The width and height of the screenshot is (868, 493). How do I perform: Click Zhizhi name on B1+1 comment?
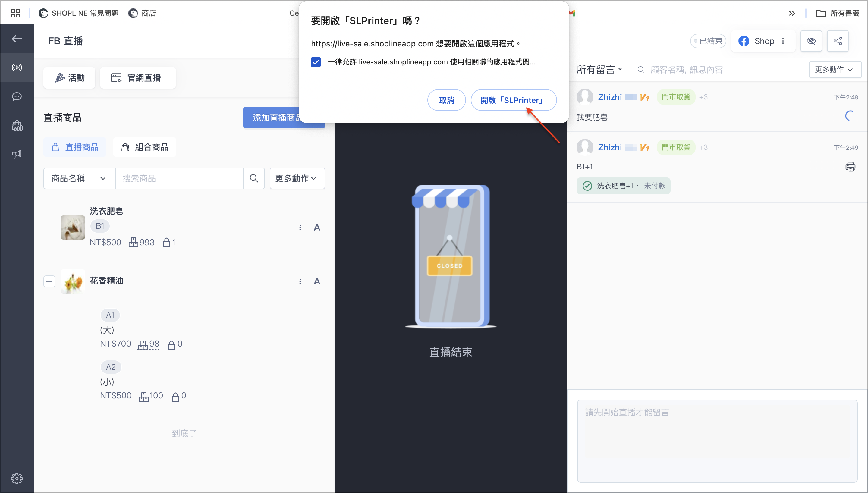610,147
